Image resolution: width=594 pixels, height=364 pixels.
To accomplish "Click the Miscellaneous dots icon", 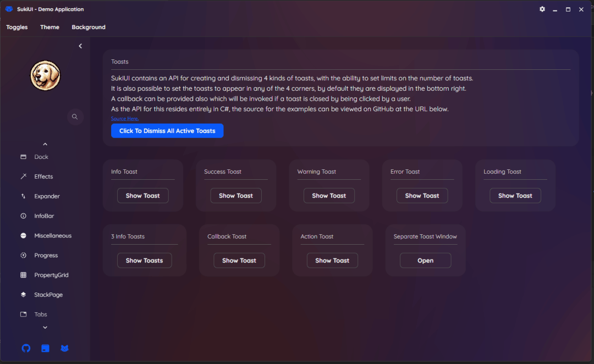I will pyautogui.click(x=24, y=235).
